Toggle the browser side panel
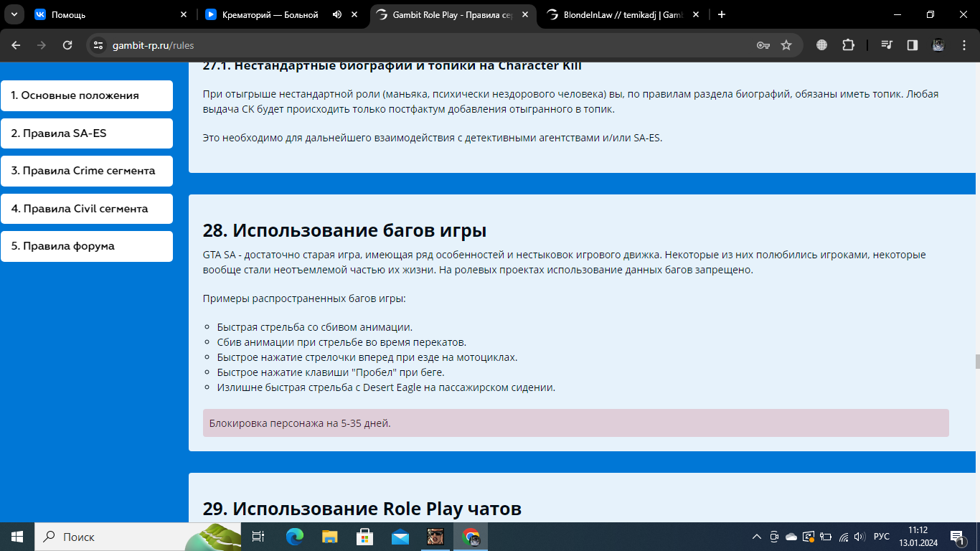The height and width of the screenshot is (551, 980). [x=913, y=45]
